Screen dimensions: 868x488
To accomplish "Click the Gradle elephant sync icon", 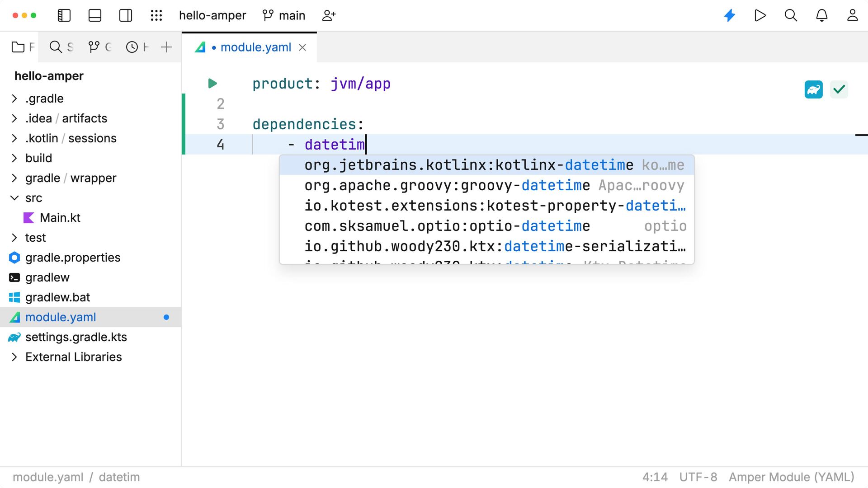I will click(x=813, y=89).
